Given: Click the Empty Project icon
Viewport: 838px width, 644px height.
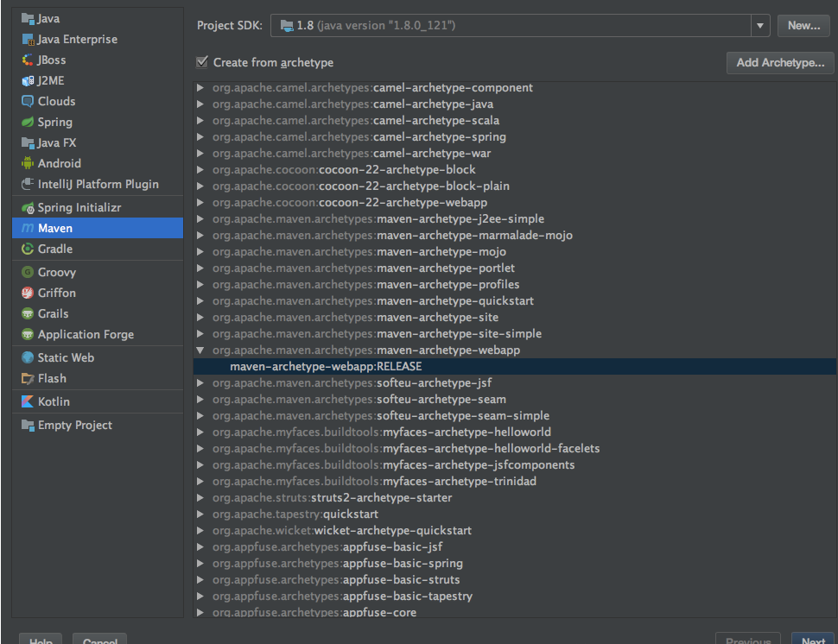Looking at the screenshot, I should tap(28, 426).
